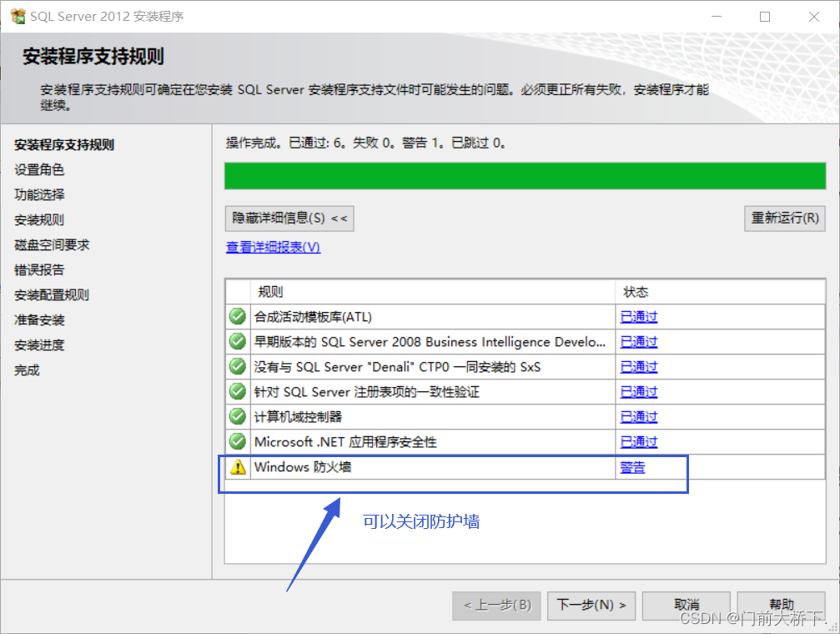
Task: Select 错误报告 step in sidebar
Action: 39,269
